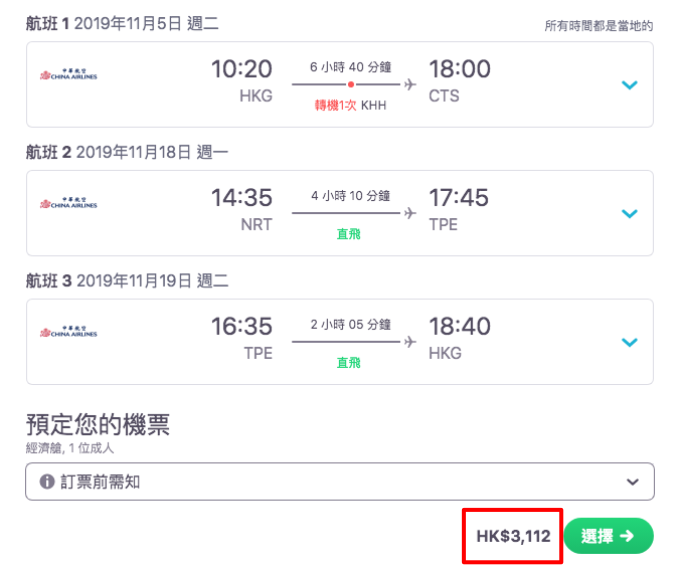Expand flight 1 details chevron
Viewport: 680px width, 574px height.
[629, 85]
